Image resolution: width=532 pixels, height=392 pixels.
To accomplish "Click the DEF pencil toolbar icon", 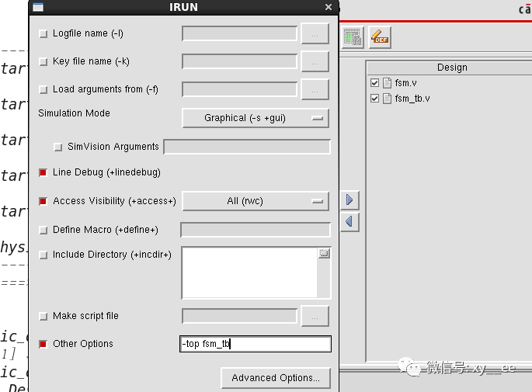I will click(x=380, y=37).
